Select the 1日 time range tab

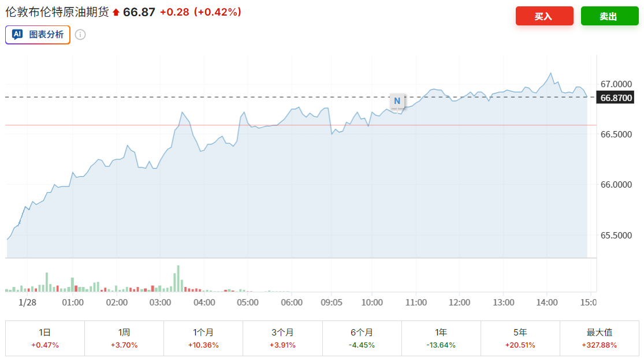click(45, 338)
